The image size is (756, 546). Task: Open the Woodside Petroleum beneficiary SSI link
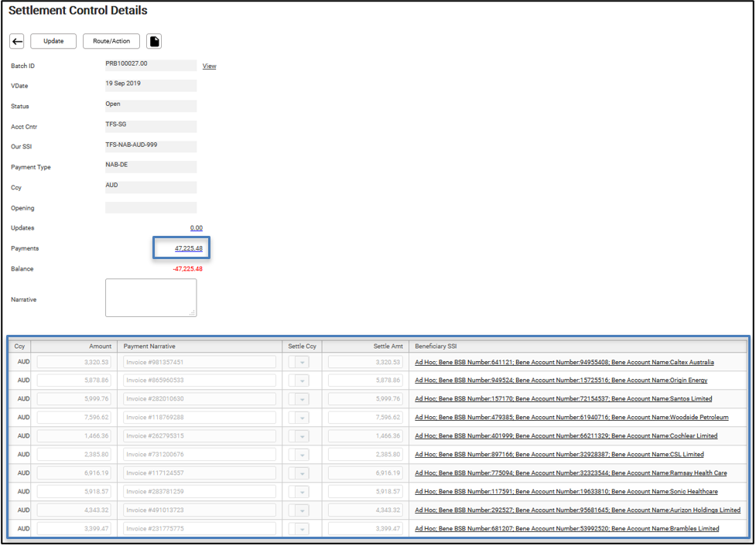click(571, 418)
